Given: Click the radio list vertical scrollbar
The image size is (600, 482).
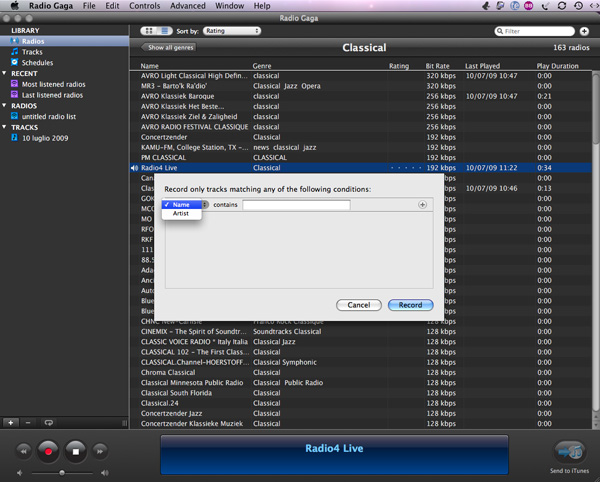Looking at the screenshot, I should (x=596, y=109).
